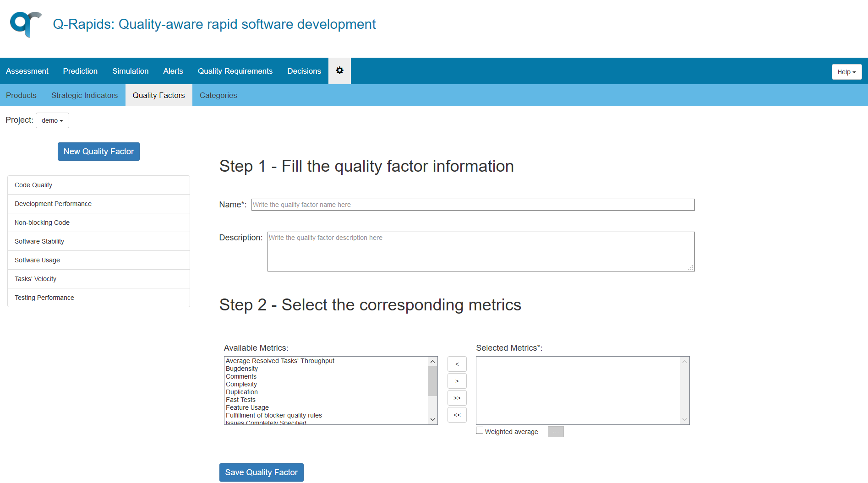
Task: Click the single left-arrow transfer button
Action: coord(457,364)
